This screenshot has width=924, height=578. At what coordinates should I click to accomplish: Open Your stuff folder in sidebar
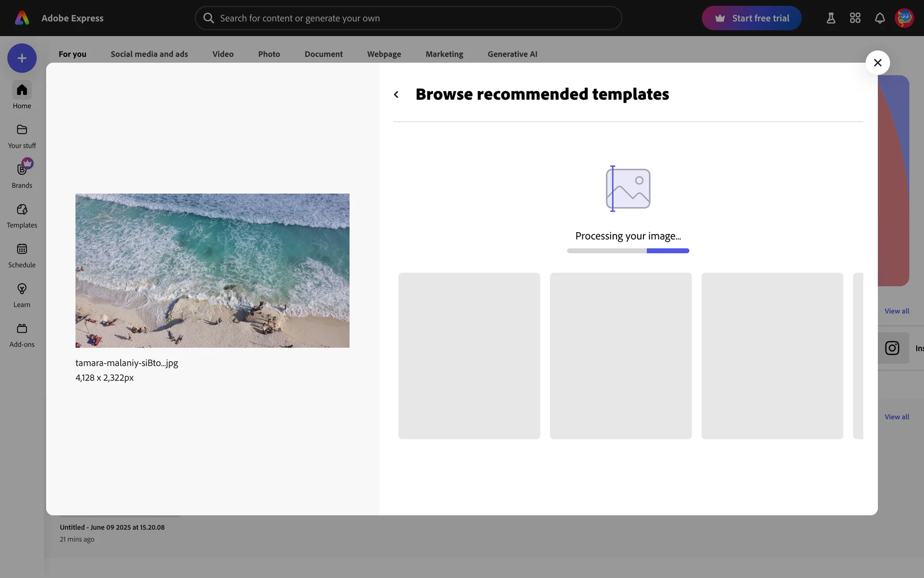coord(22,136)
